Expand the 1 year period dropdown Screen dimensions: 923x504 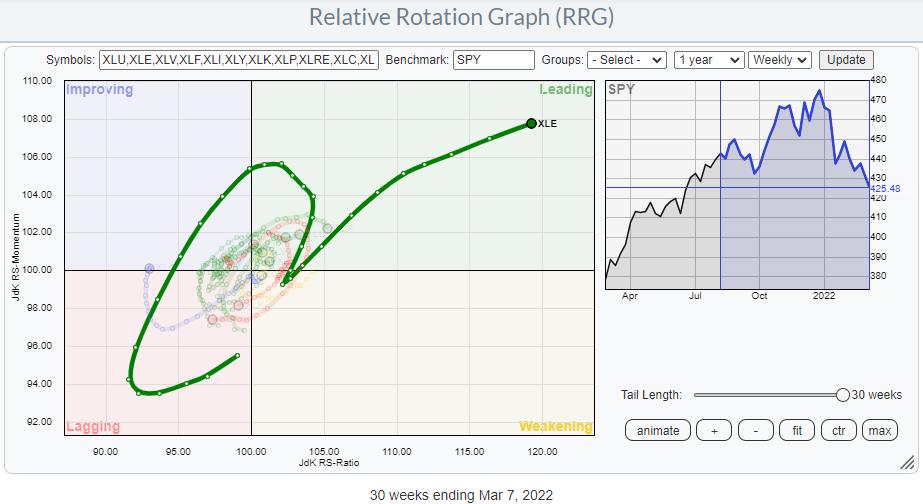coord(709,60)
